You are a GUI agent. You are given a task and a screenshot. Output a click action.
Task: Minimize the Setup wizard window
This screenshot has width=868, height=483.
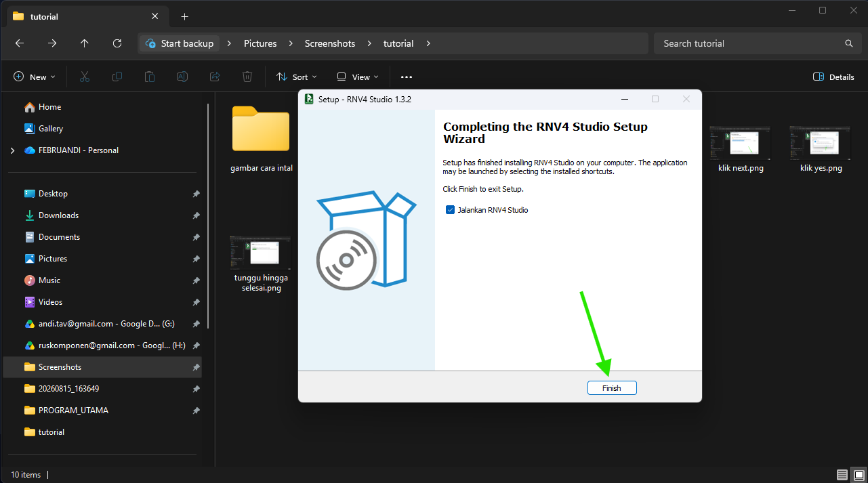pos(624,99)
